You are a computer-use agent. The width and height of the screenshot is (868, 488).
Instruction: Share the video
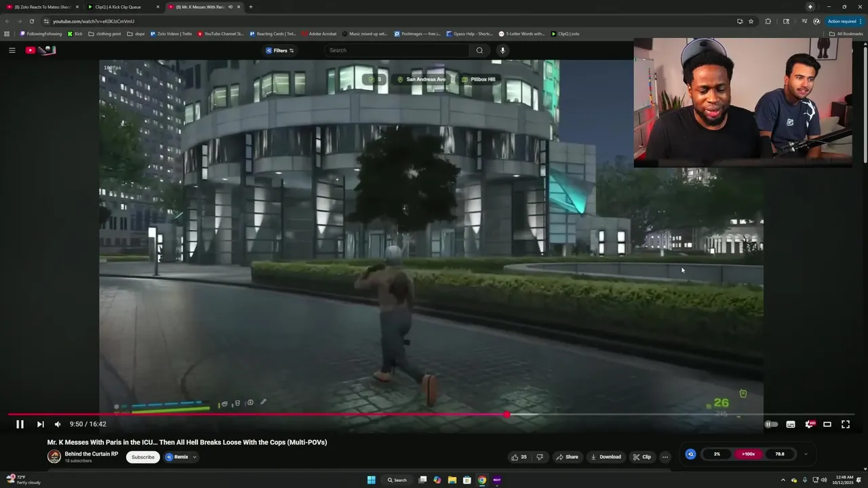[x=567, y=457]
